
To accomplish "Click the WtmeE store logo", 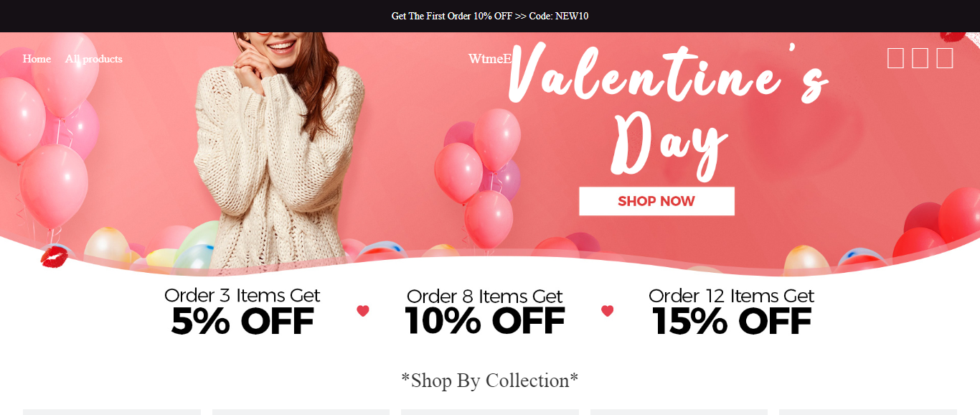I will coord(490,59).
